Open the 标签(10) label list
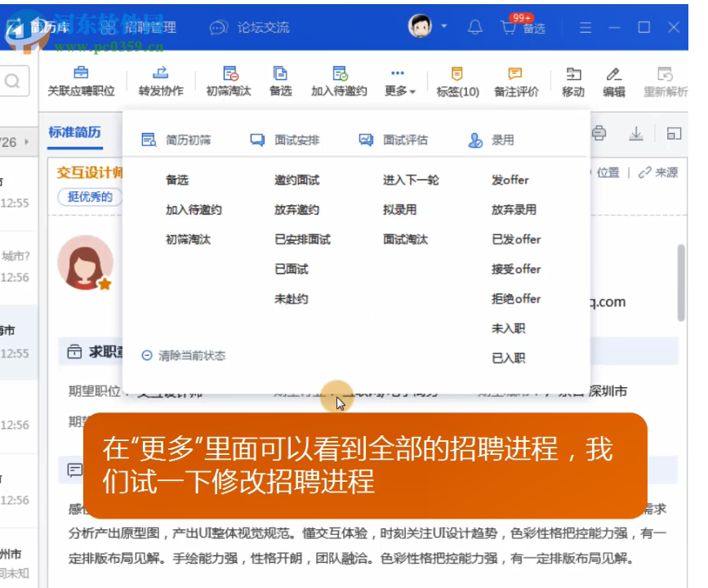708x588 pixels. (457, 82)
